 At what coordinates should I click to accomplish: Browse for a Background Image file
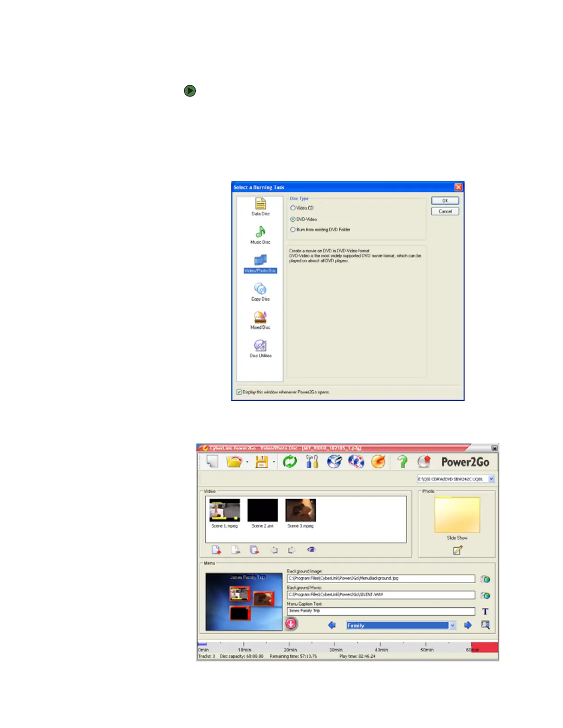[x=485, y=579]
